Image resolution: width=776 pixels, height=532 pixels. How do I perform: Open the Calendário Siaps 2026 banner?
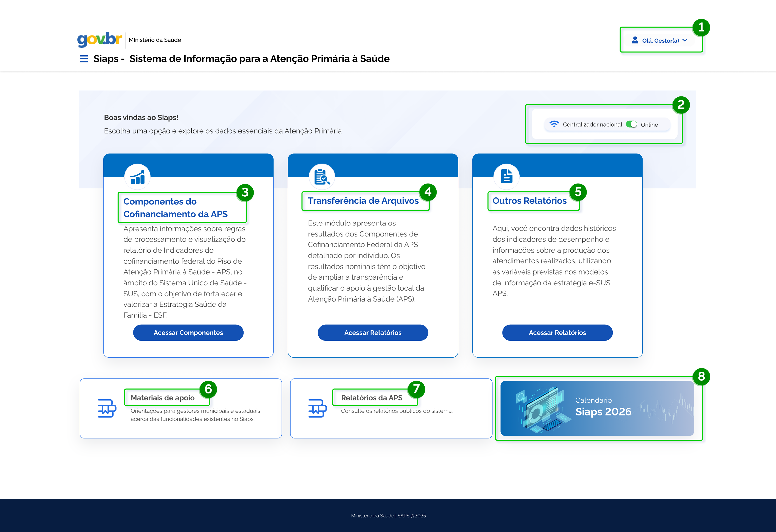tap(597, 408)
